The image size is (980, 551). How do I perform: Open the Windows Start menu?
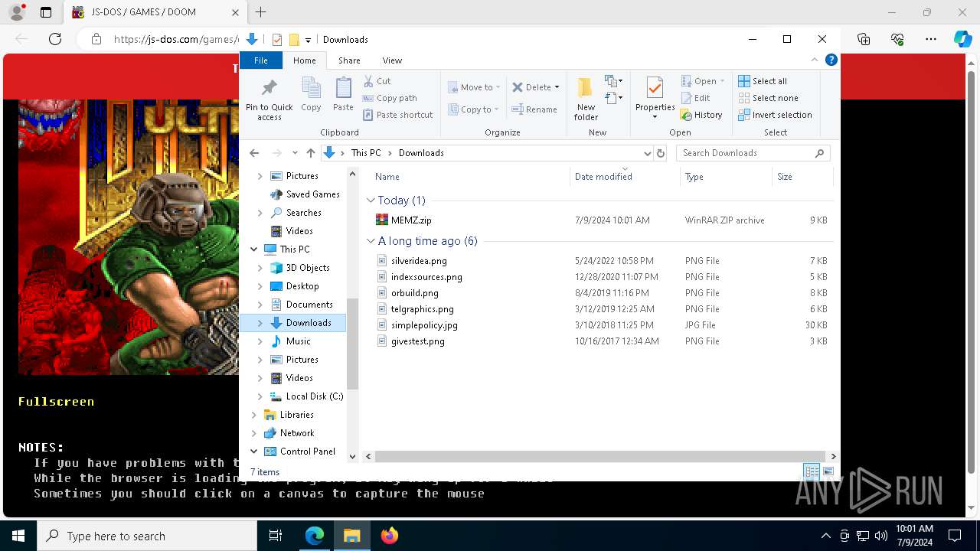pyautogui.click(x=18, y=536)
